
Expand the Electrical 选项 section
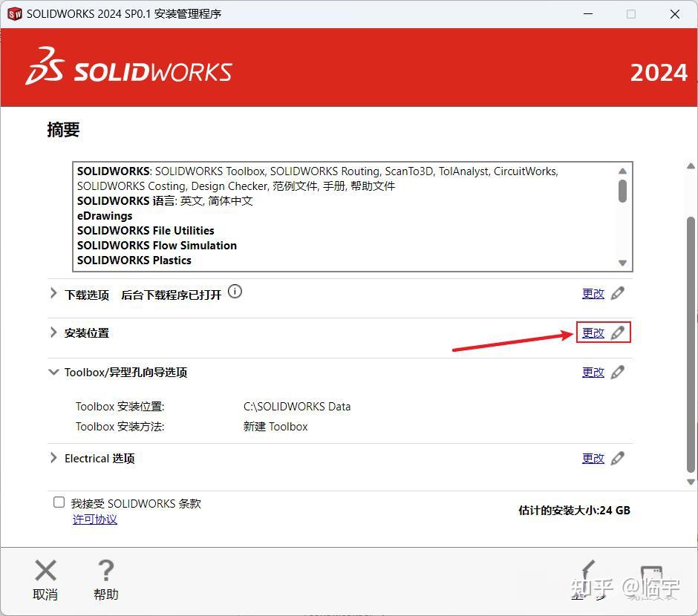click(x=53, y=458)
